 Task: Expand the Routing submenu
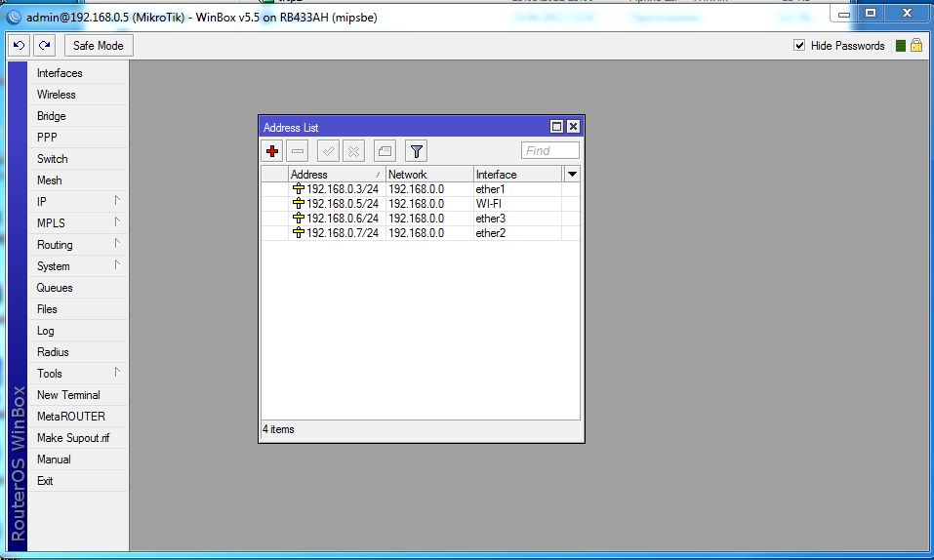[x=78, y=244]
